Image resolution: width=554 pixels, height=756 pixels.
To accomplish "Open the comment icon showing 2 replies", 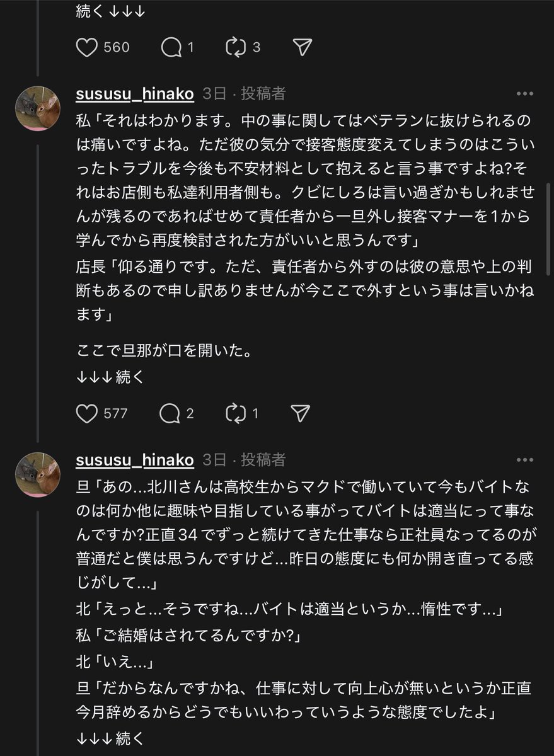I will tap(170, 413).
